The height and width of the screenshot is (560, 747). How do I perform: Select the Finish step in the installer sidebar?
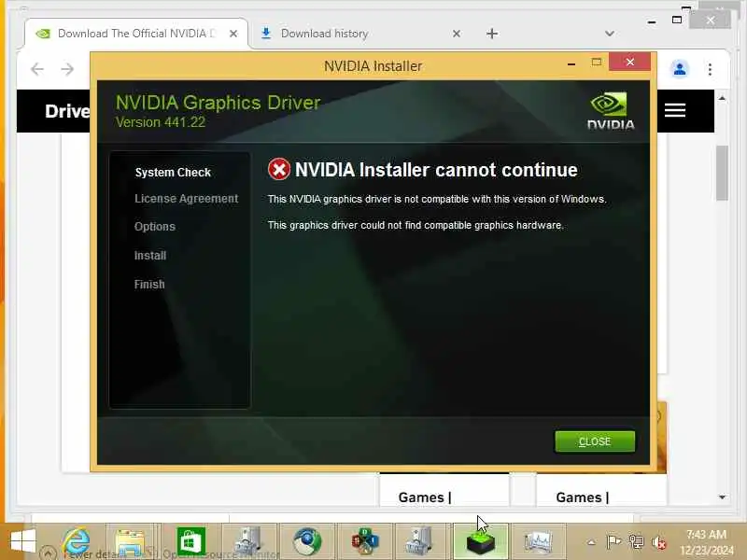tap(149, 285)
